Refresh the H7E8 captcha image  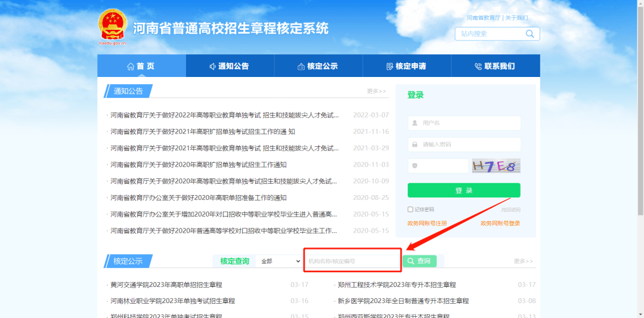click(x=496, y=166)
